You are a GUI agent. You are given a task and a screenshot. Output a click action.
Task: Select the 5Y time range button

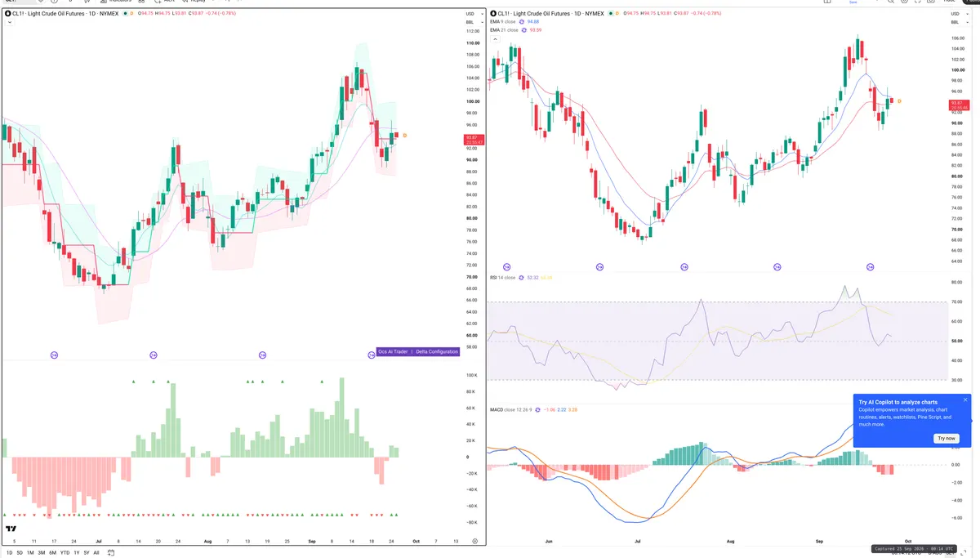(x=86, y=552)
